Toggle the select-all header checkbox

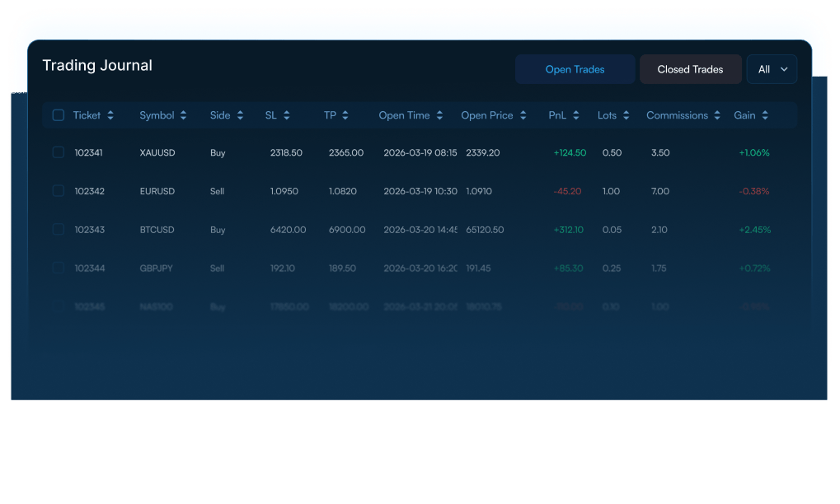pos(59,115)
